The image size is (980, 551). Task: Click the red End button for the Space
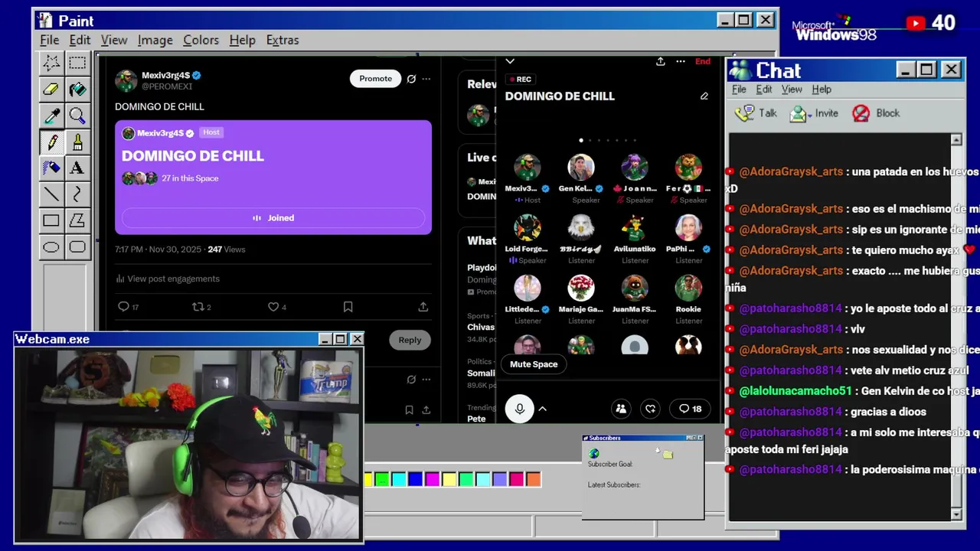(703, 61)
